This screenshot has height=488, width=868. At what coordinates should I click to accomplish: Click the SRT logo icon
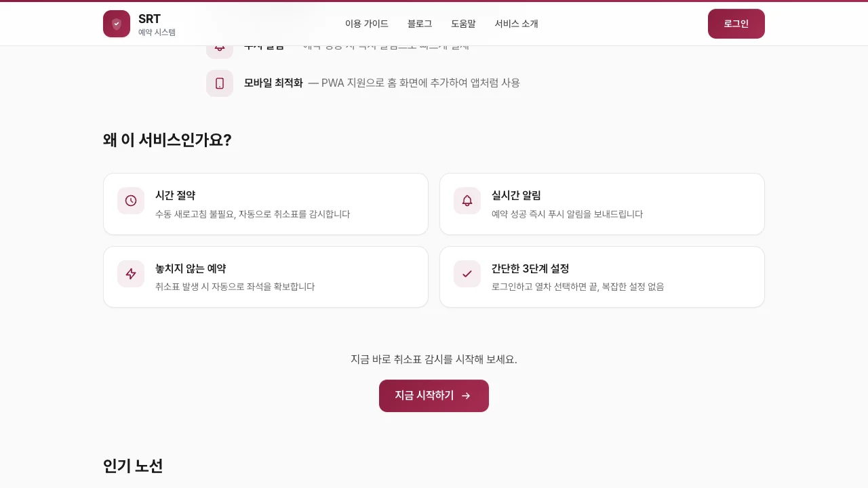[x=117, y=24]
